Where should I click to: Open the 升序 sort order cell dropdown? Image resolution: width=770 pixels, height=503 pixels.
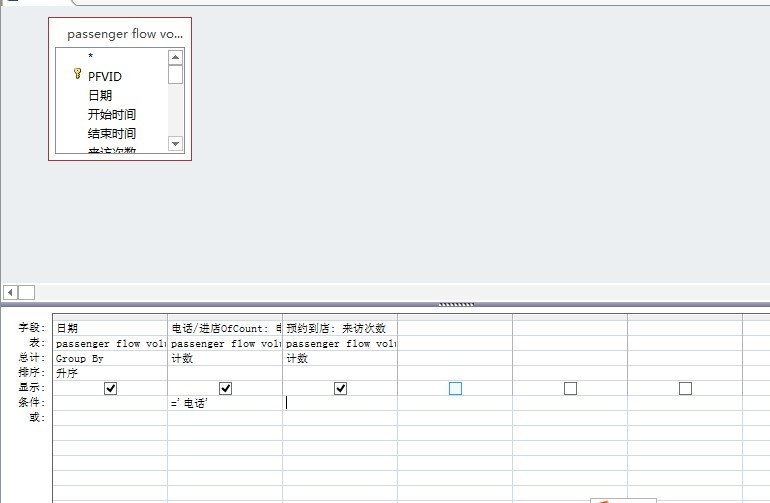110,373
